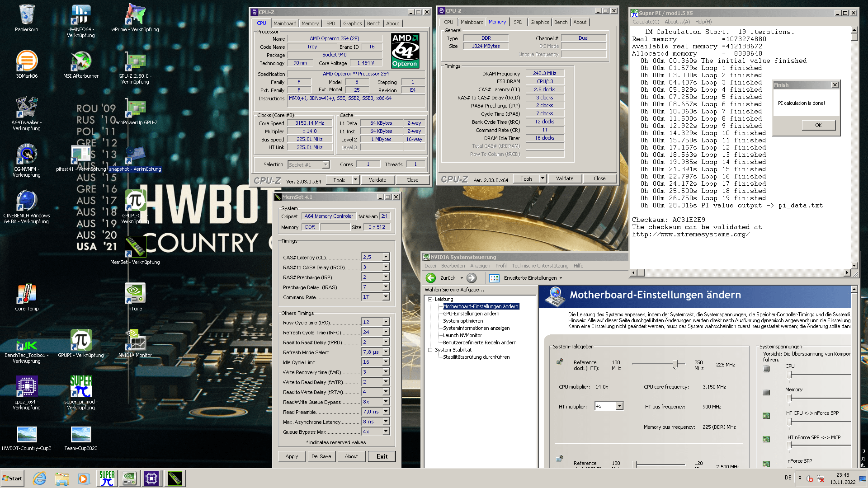This screenshot has width=868, height=488.
Task: Click the Super PI horizontal scrollbar
Action: [x=741, y=272]
